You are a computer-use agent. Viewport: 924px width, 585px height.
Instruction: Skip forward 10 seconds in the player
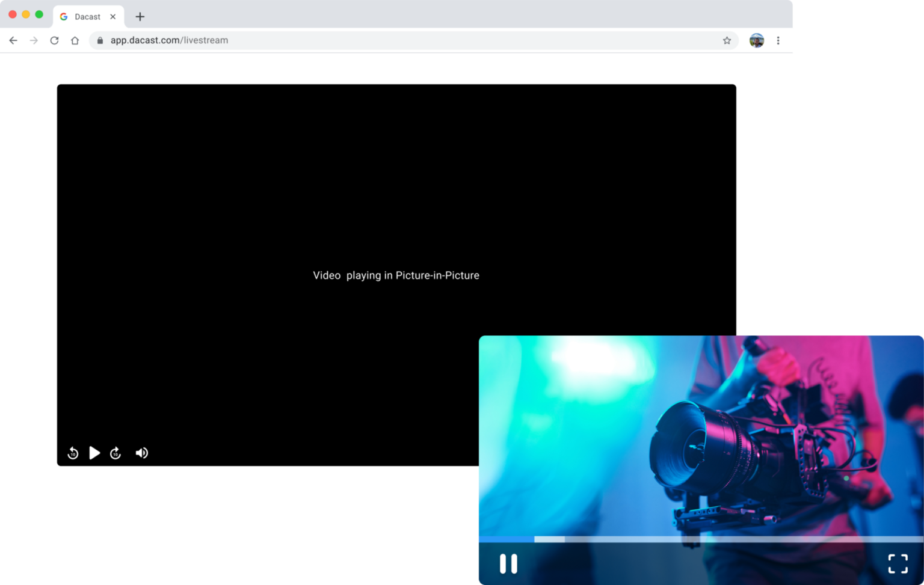point(115,453)
